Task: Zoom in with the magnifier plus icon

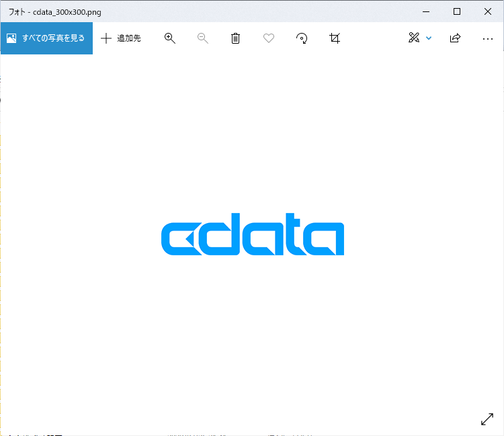Action: pos(170,38)
